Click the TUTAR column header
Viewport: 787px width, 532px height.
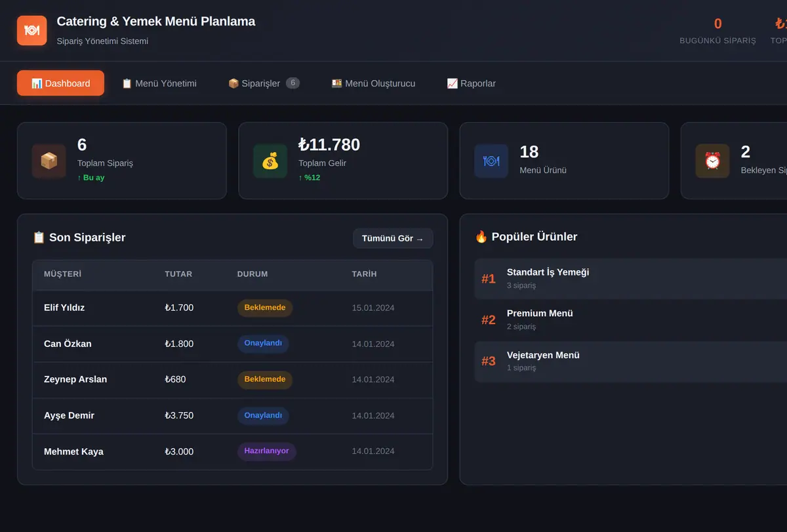(x=178, y=274)
